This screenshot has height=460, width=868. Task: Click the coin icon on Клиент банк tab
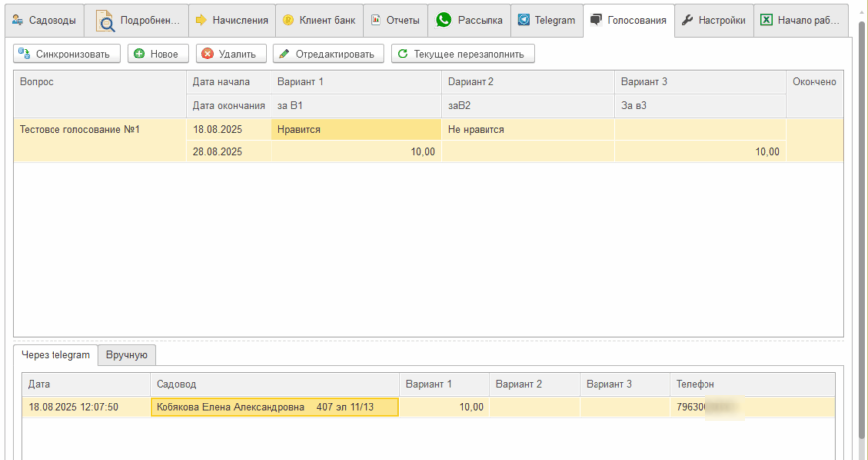click(288, 20)
